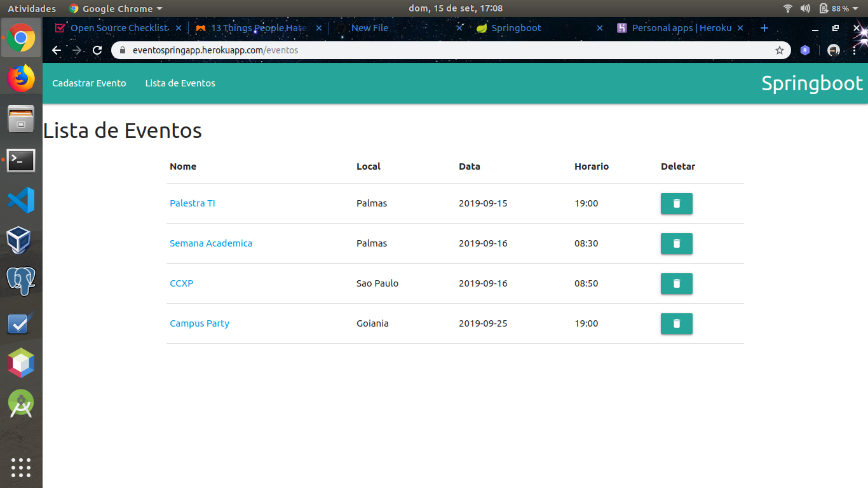Image resolution: width=868 pixels, height=488 pixels.
Task: Launch Firefox from the dock
Action: click(x=21, y=78)
